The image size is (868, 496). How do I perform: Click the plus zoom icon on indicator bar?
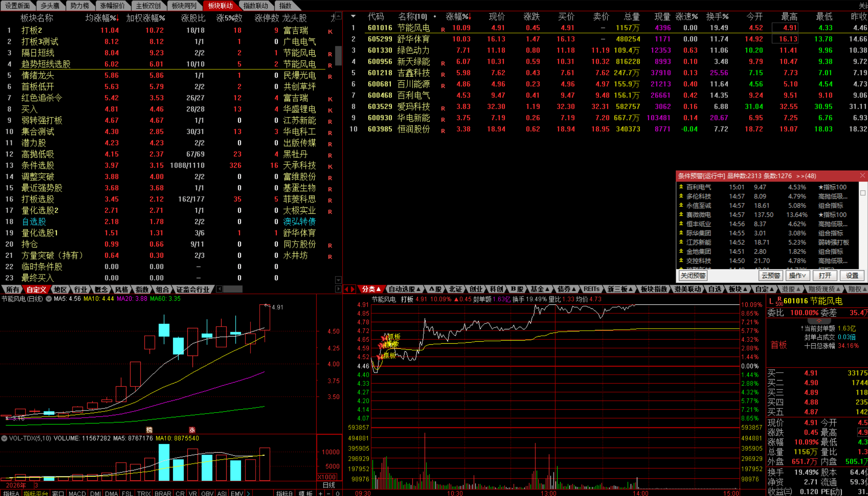pyautogui.click(x=320, y=493)
